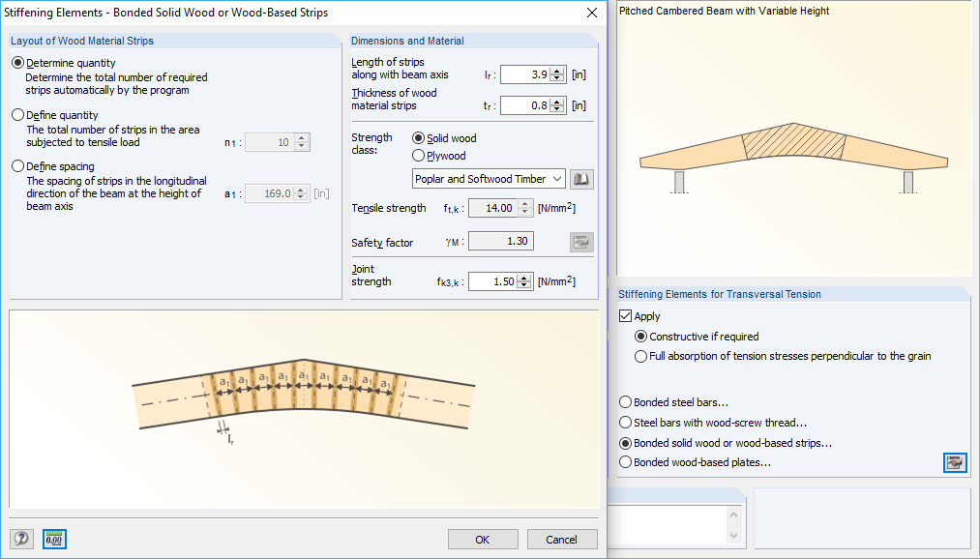Click the 0.00 decimal places icon

pos(54,539)
